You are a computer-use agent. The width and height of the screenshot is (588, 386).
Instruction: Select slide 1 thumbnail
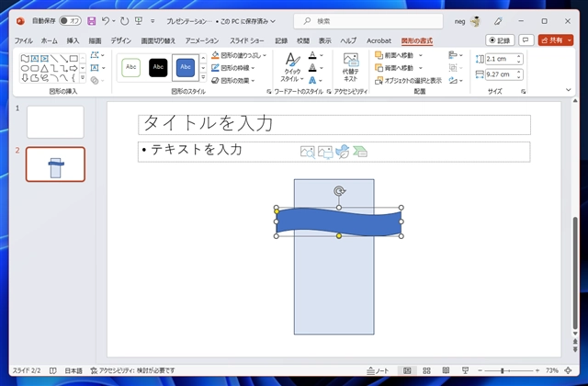55,122
